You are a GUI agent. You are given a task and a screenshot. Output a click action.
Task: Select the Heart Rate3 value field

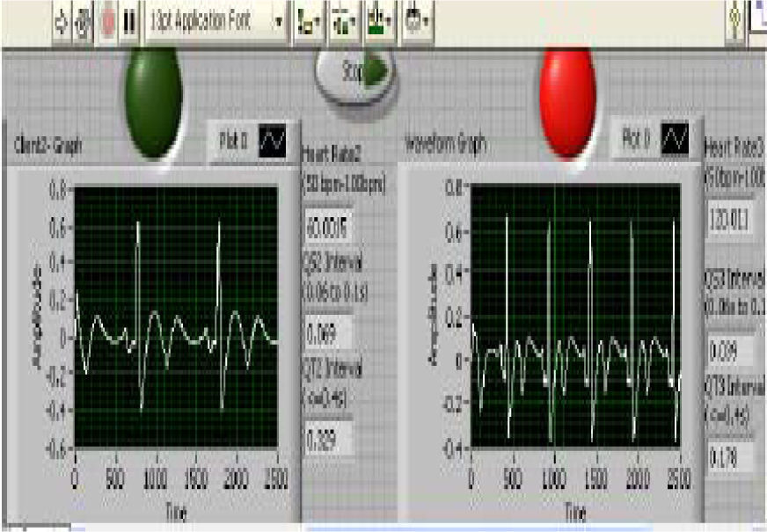(730, 218)
